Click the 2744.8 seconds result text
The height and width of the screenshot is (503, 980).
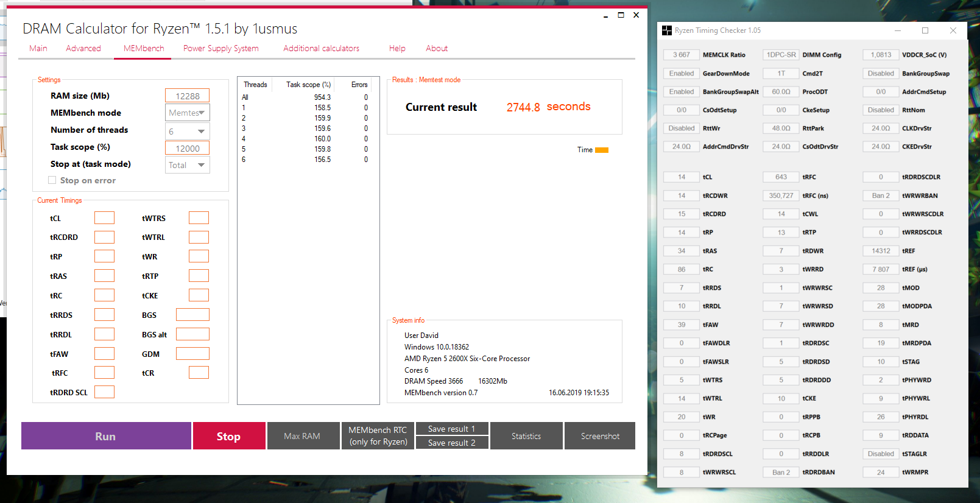[x=548, y=107]
